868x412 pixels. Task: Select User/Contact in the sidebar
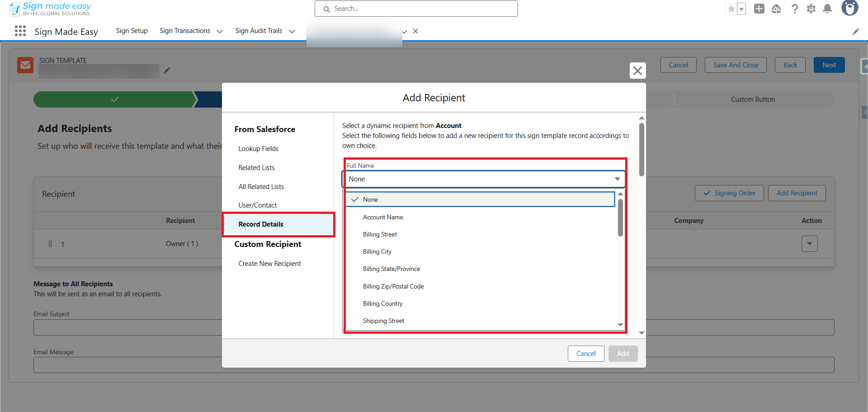point(258,205)
